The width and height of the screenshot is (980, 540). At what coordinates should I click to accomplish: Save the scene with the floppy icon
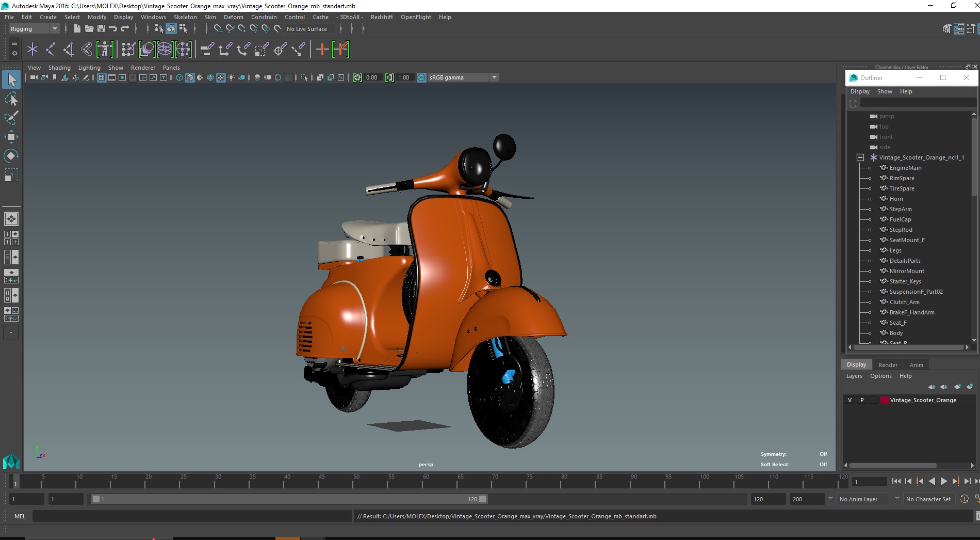[101, 29]
